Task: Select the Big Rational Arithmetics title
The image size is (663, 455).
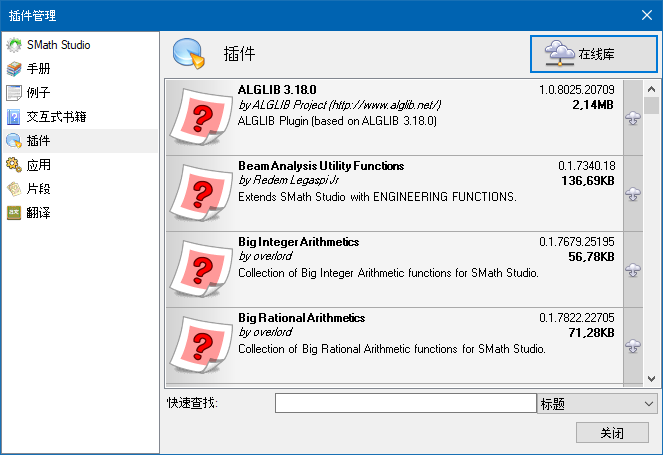Action: pos(301,318)
